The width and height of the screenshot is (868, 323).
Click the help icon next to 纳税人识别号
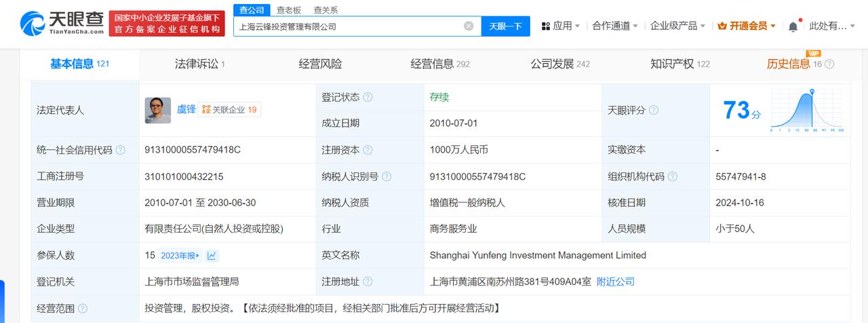pyautogui.click(x=386, y=176)
